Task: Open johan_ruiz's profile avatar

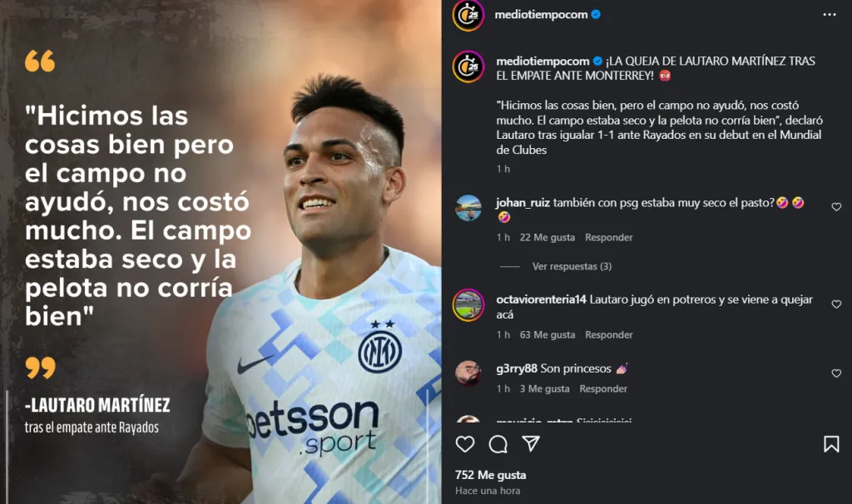Action: point(468,207)
